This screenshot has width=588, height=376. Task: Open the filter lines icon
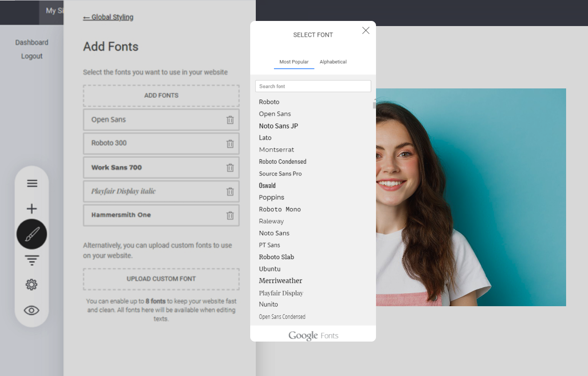click(x=32, y=260)
